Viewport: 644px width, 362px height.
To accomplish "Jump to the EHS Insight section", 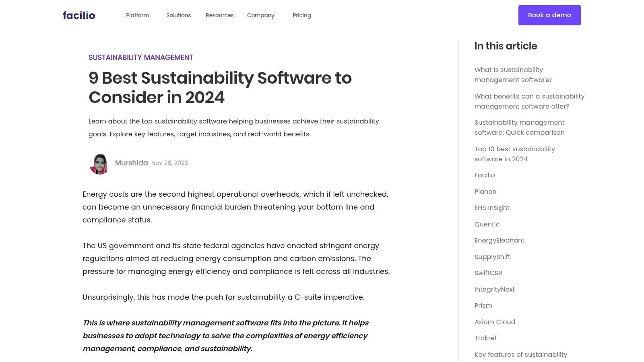I will coord(492,208).
